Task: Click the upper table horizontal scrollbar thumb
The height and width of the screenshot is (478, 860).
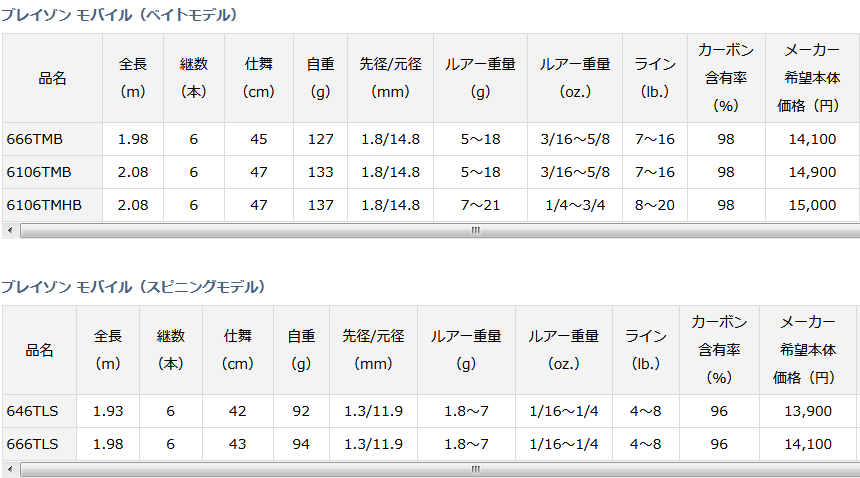Action: pyautogui.click(x=440, y=231)
